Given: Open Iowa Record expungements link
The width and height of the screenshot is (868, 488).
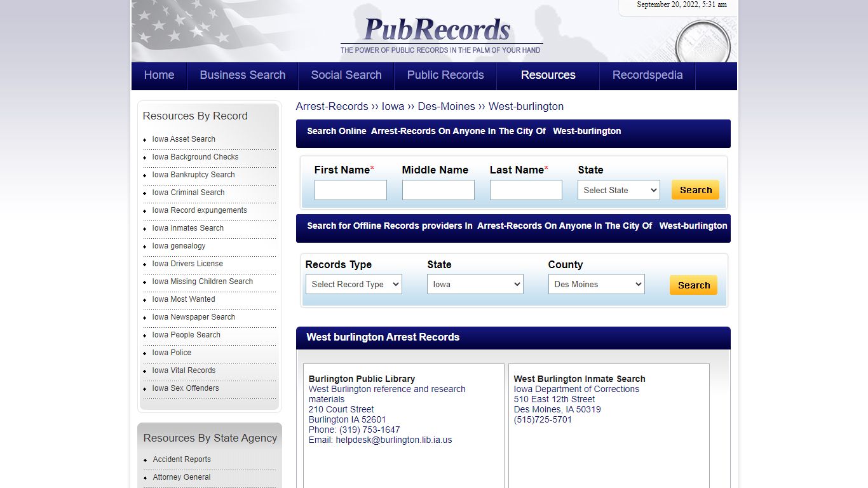Looking at the screenshot, I should [x=200, y=210].
